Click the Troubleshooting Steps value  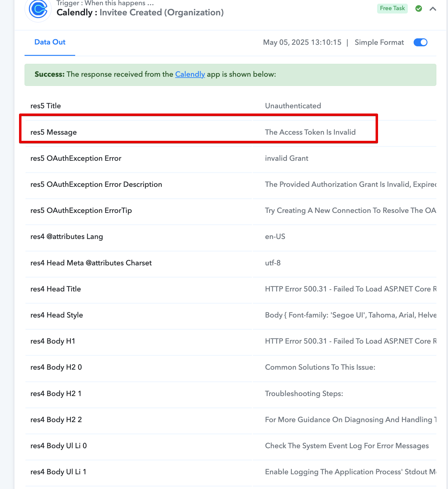point(304,394)
